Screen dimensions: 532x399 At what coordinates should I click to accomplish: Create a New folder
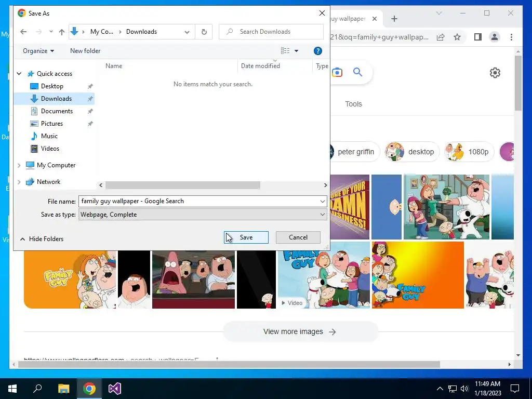85,51
